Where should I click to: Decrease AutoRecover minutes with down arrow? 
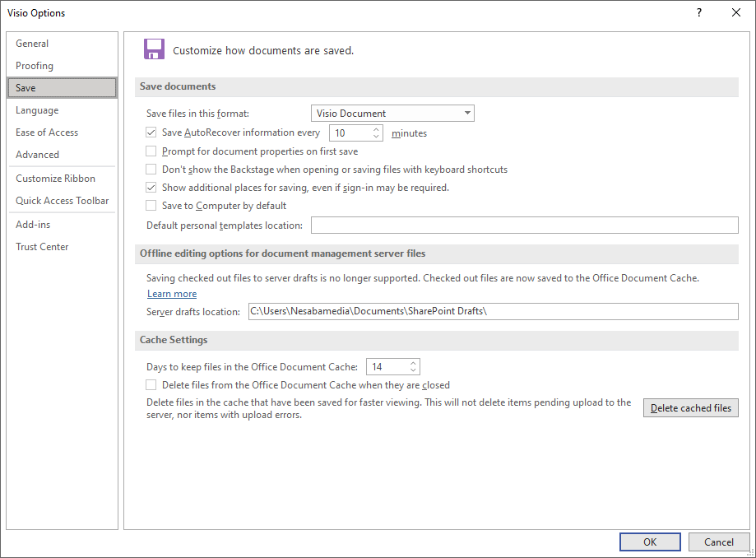(x=377, y=137)
